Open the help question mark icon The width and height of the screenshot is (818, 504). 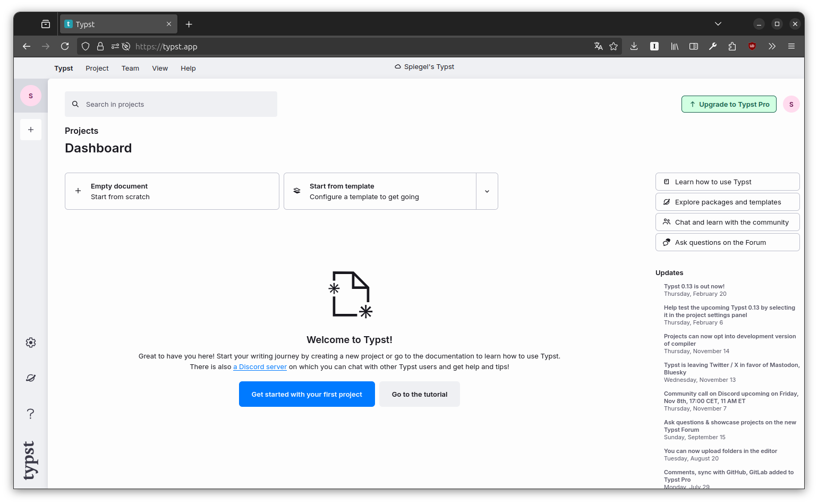coord(31,414)
